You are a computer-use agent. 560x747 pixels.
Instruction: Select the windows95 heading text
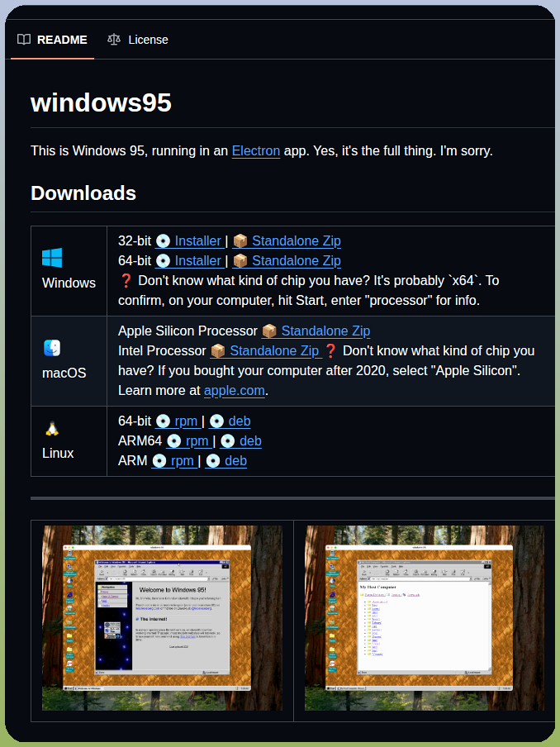click(x=101, y=102)
